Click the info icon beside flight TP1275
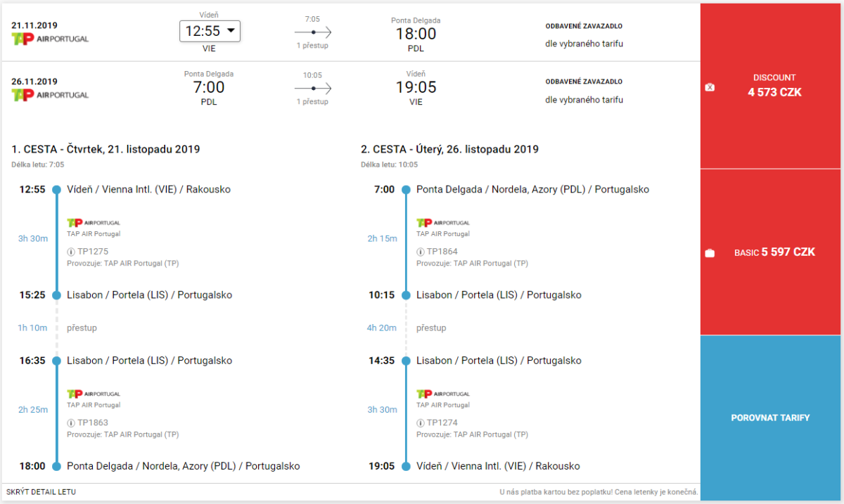844x504 pixels. tap(71, 252)
